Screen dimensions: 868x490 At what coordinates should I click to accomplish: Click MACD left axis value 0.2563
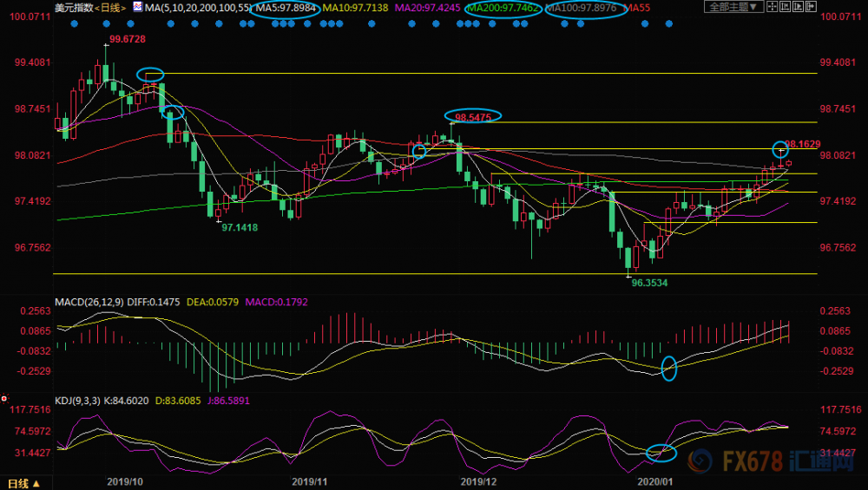[36, 310]
